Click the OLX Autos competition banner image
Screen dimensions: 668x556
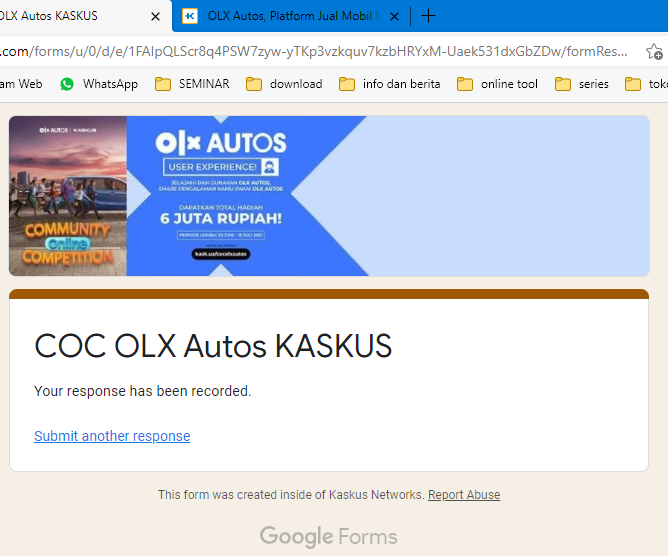point(329,196)
